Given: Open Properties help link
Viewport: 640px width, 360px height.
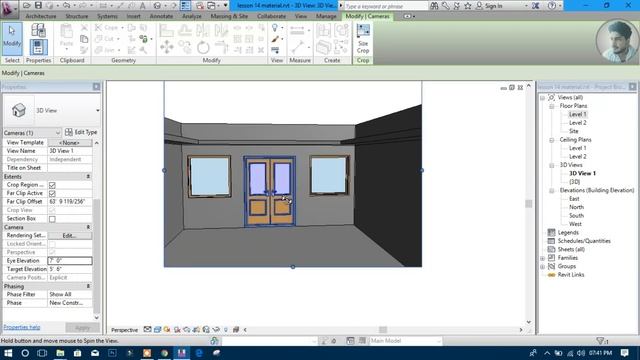Looking at the screenshot, I should 22,327.
